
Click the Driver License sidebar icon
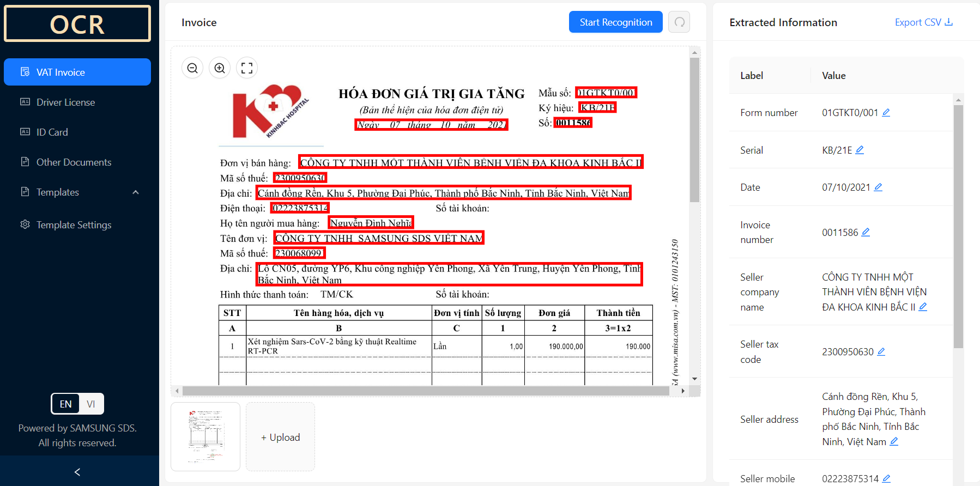pos(25,102)
